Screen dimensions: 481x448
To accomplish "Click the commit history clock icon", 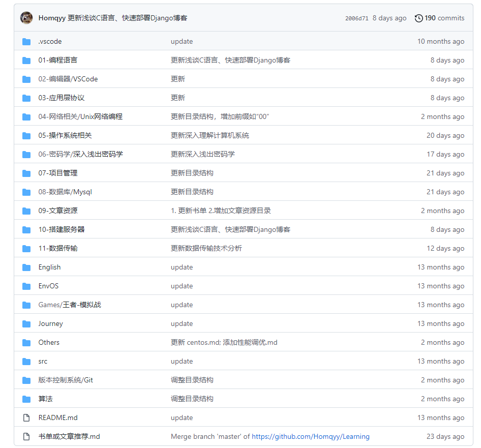I will 418,18.
